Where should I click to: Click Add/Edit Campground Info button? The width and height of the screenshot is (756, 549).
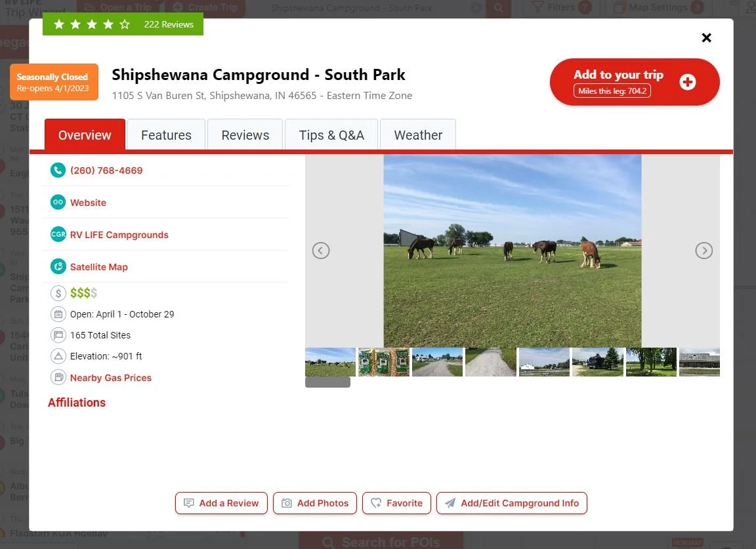tap(512, 503)
